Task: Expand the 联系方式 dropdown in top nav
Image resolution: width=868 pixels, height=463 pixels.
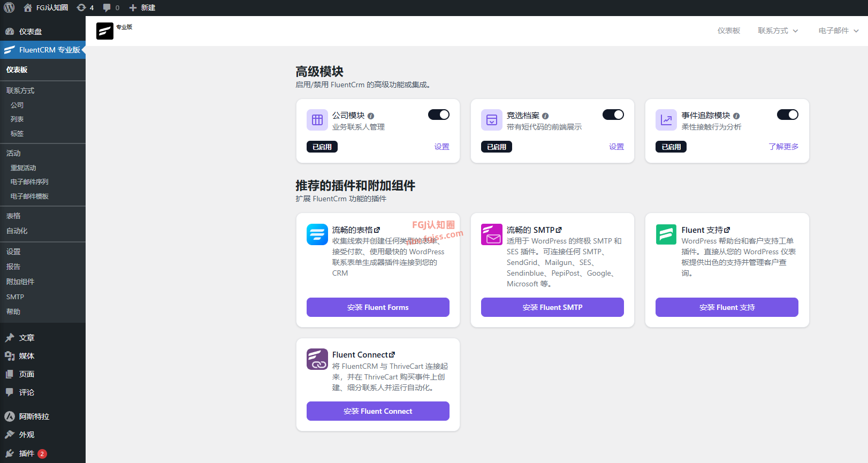Action: (778, 31)
